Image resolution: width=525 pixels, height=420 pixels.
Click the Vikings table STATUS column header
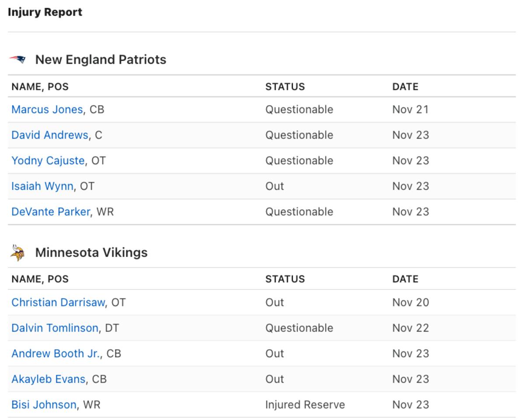coord(285,279)
